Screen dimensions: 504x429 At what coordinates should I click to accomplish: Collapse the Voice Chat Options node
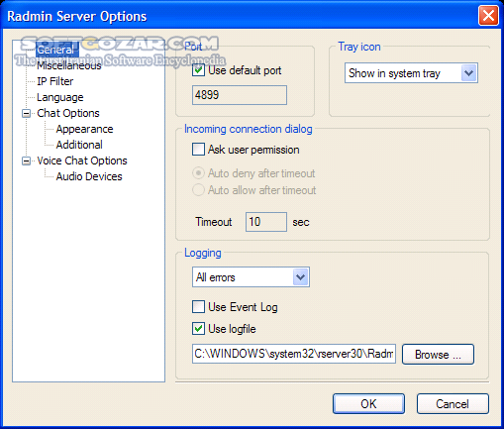point(26,161)
